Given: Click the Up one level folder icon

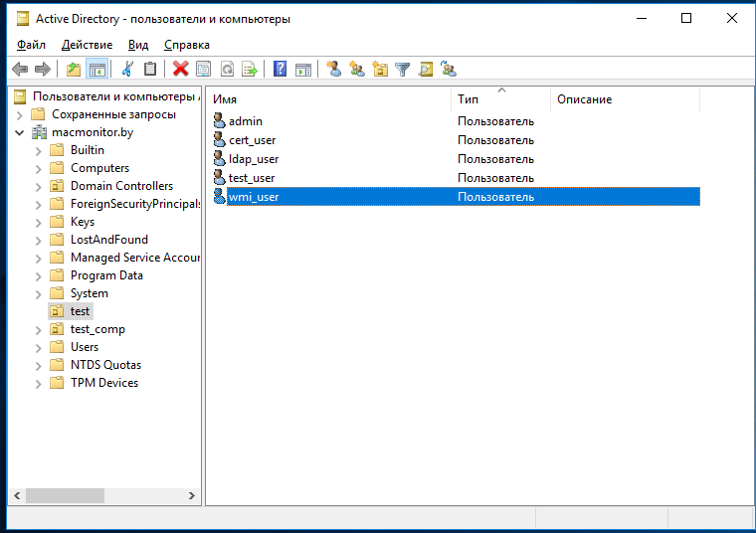Looking at the screenshot, I should tap(74, 69).
